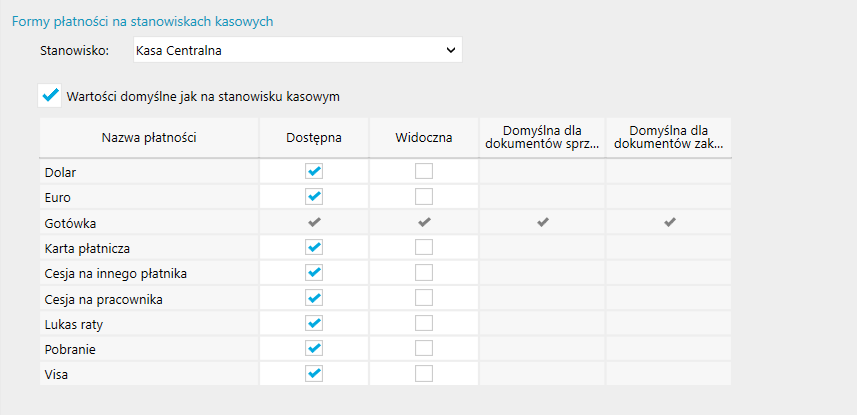Uncheck Dostępna for Karta płatnicza
The width and height of the screenshot is (857, 415).
coord(314,247)
